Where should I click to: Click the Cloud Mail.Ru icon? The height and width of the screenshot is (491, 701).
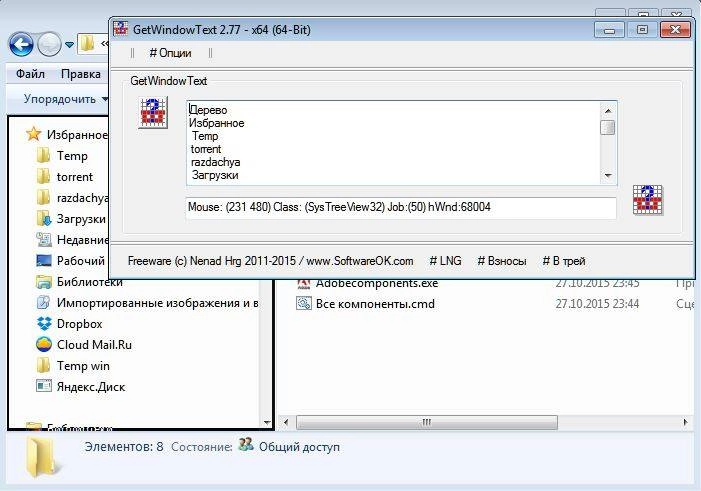tap(44, 344)
